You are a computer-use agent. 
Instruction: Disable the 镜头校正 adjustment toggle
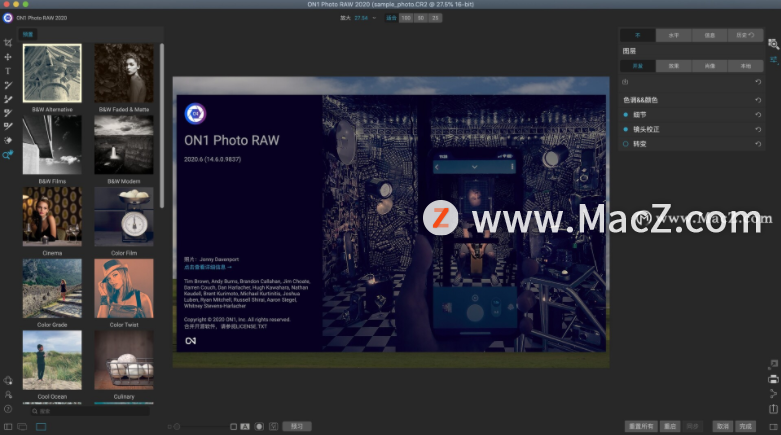point(626,130)
